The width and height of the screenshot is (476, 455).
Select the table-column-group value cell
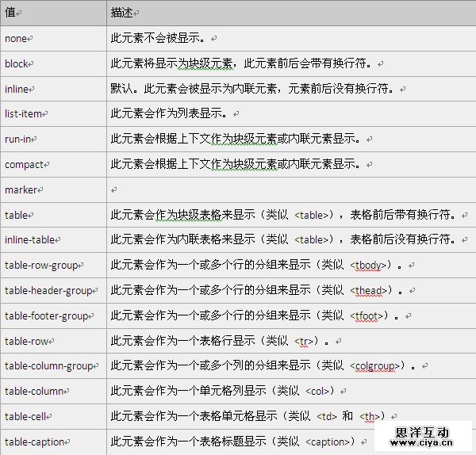coord(54,365)
